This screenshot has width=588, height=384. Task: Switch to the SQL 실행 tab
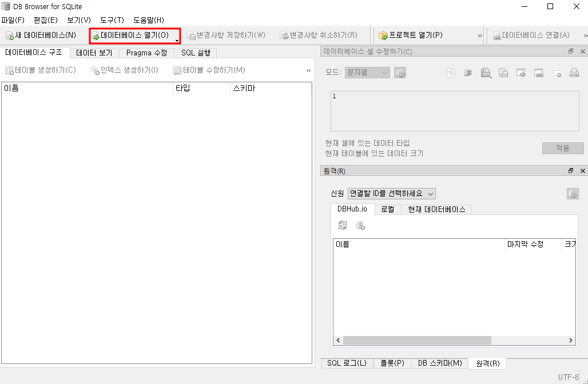(x=196, y=53)
